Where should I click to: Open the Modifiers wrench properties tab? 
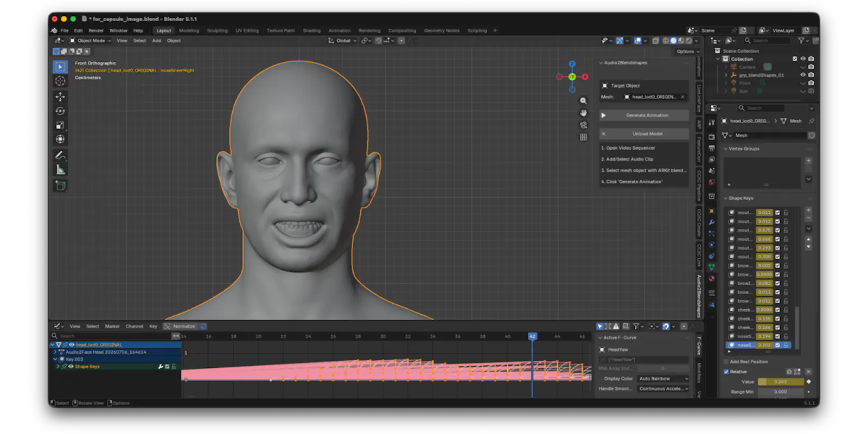click(x=712, y=222)
